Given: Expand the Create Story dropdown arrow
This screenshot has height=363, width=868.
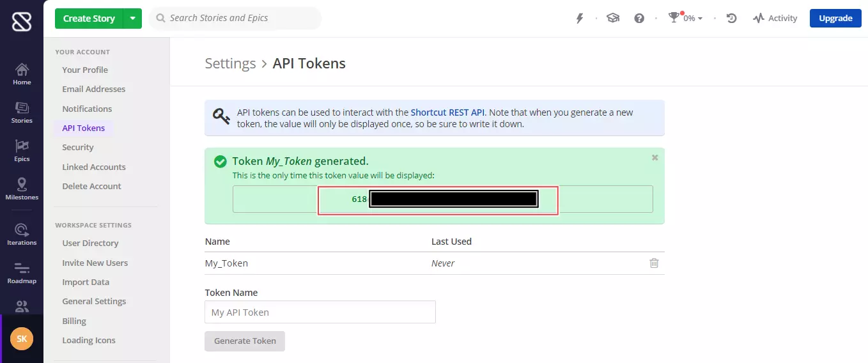Looking at the screenshot, I should coord(132,19).
